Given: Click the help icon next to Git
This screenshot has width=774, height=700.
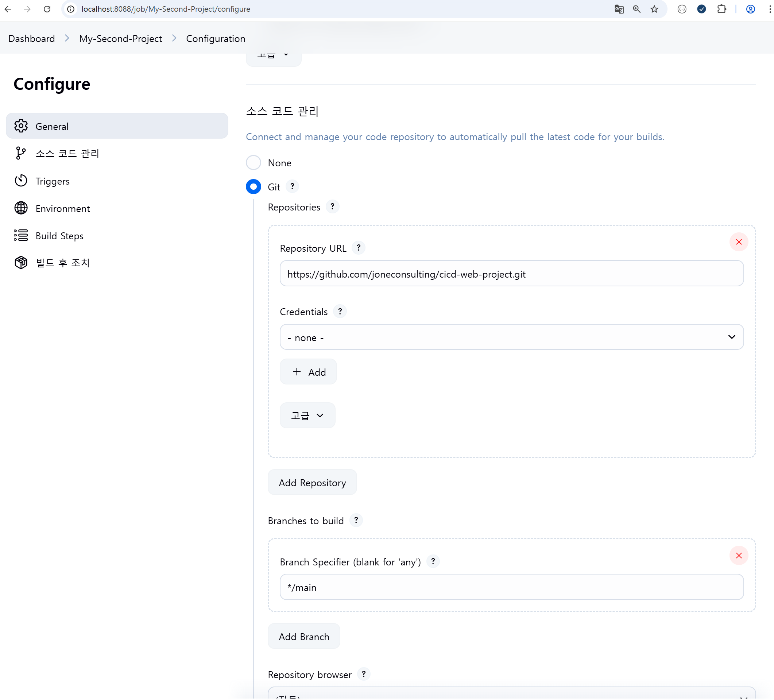Looking at the screenshot, I should point(292,187).
